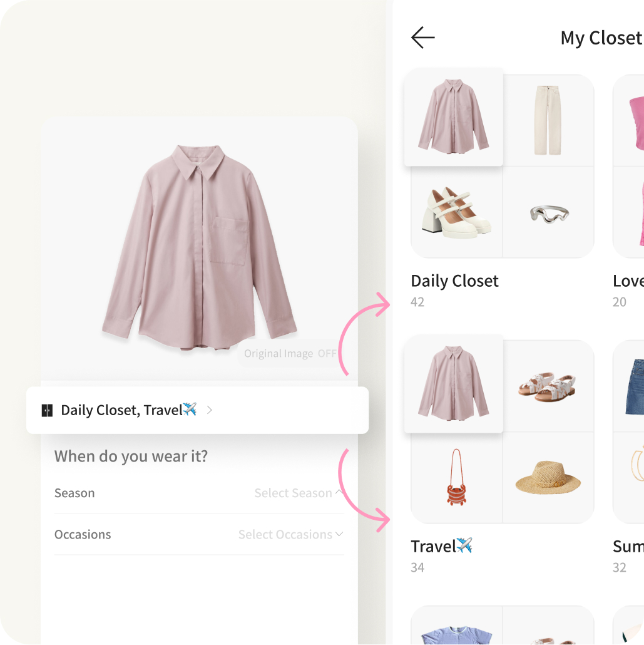Click the closet icon beside Daily Closet, Travel
Viewport: 644px width, 645px height.
click(47, 410)
